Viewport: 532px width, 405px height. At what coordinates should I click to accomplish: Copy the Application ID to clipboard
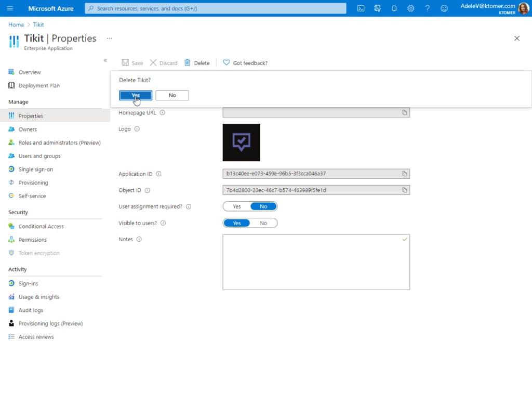[405, 174]
